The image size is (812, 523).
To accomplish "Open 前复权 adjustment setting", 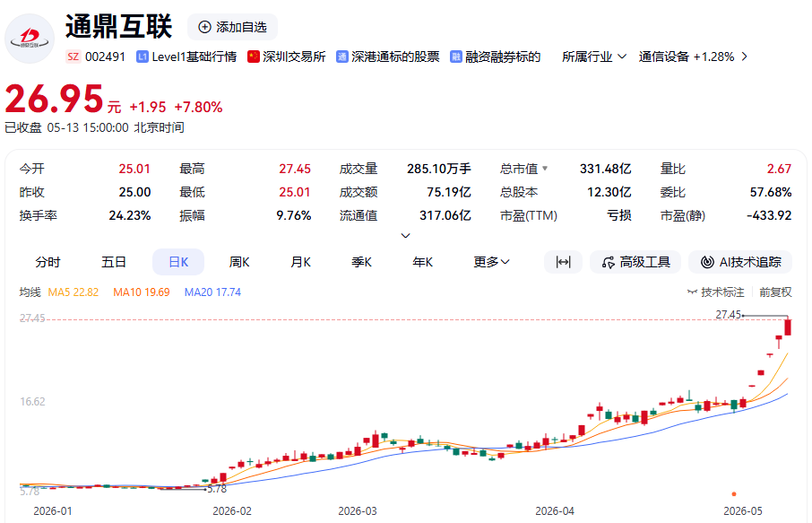I will 775,292.
